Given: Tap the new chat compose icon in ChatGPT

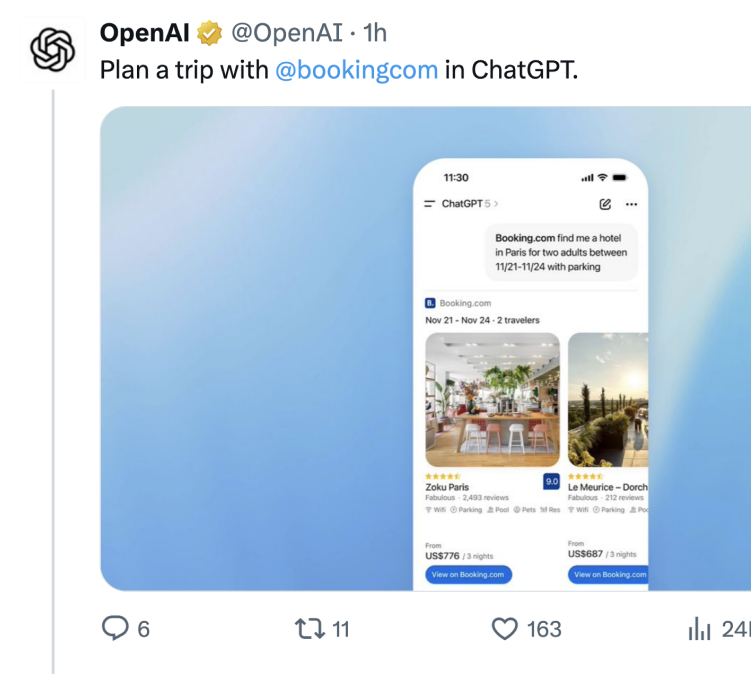Looking at the screenshot, I should point(605,204).
